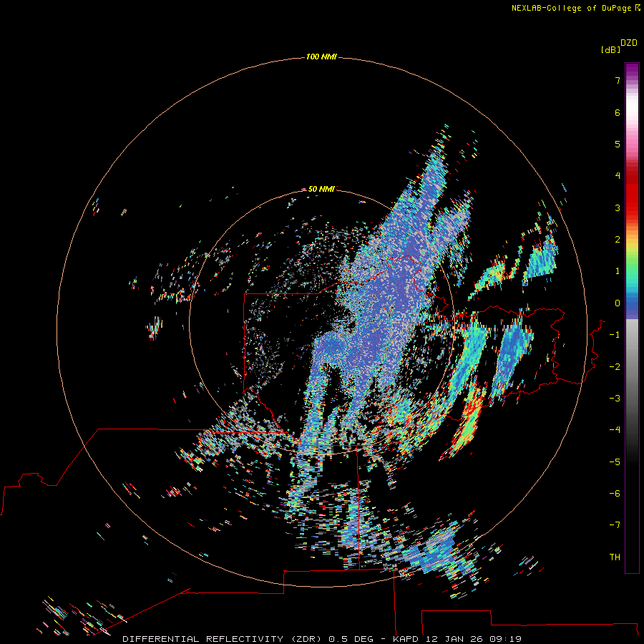The height and width of the screenshot is (644, 644).
Task: Click the TH threshold label on legend
Action: (615, 557)
